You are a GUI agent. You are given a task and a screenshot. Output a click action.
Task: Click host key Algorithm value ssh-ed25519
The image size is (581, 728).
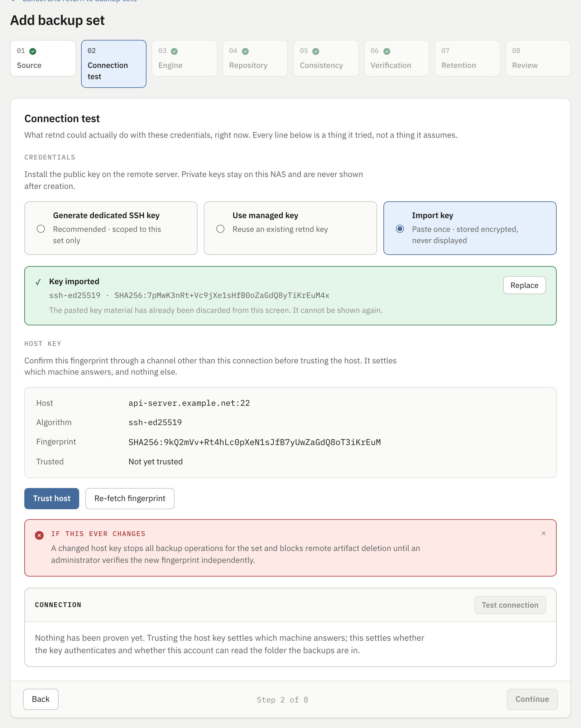pyautogui.click(x=155, y=422)
